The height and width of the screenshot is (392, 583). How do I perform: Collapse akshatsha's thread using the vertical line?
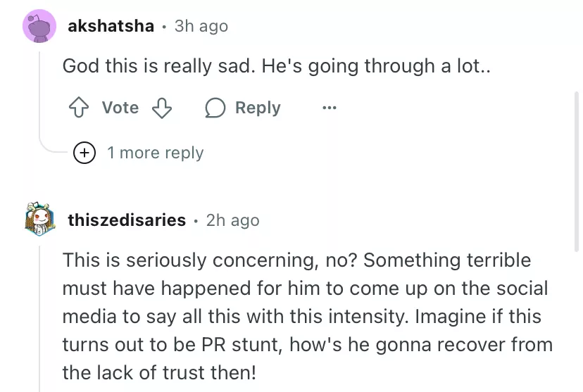tap(40, 91)
